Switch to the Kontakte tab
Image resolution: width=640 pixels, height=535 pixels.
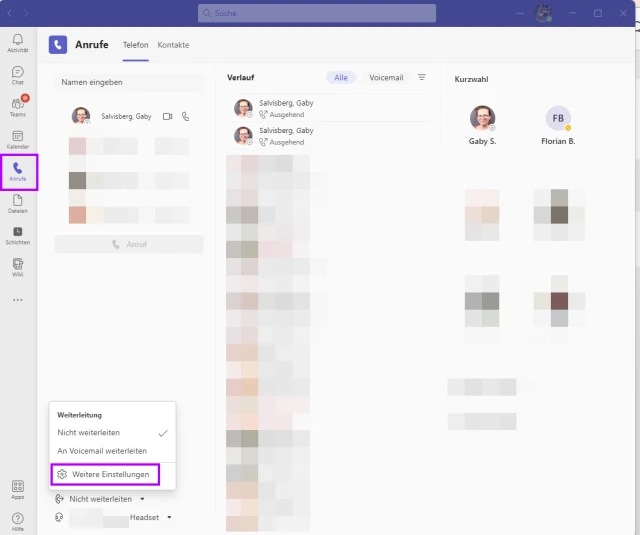[x=173, y=45]
